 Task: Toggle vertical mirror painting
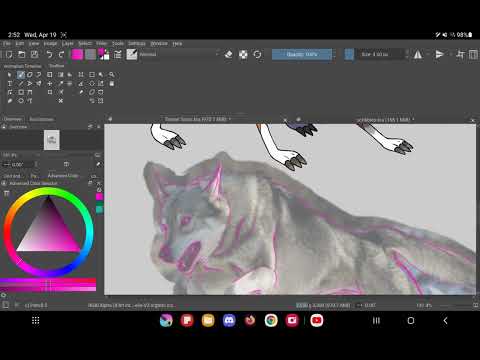(x=440, y=54)
